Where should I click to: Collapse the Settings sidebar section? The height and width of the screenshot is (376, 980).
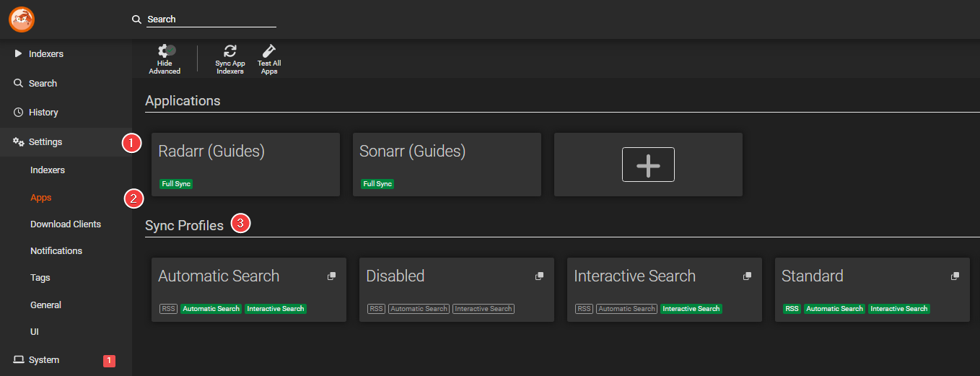[x=45, y=142]
